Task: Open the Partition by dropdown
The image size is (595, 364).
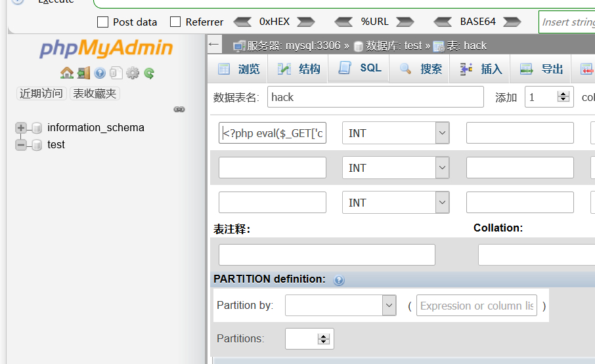Action: (340, 306)
